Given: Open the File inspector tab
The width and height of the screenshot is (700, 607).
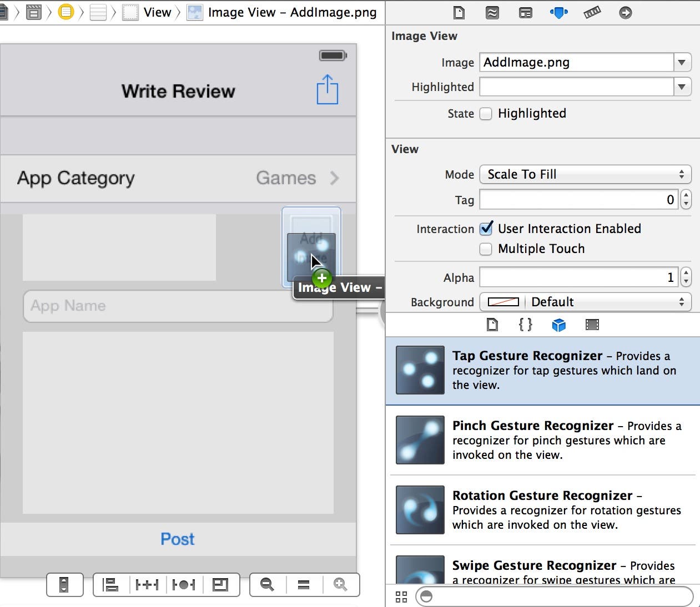Looking at the screenshot, I should click(x=459, y=12).
